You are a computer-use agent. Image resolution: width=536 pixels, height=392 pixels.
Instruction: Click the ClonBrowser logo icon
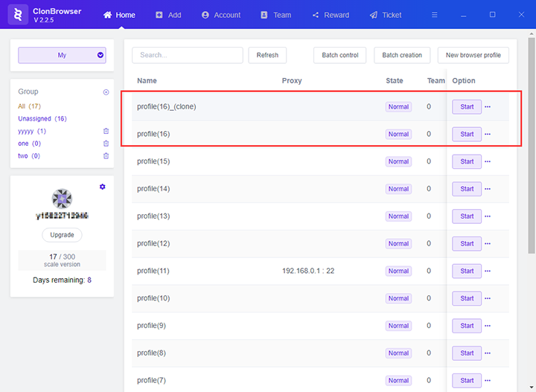pos(19,15)
